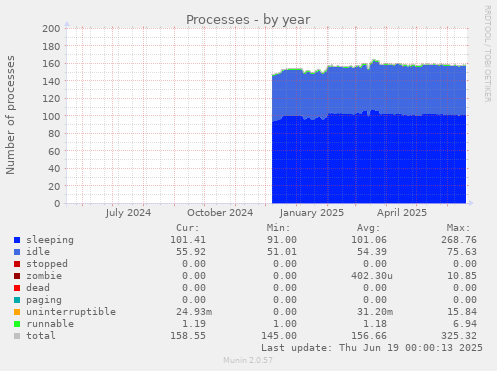This screenshot has height=371, width=497.
Task: Click idle maximum value 75.63
Action: coord(462,252)
